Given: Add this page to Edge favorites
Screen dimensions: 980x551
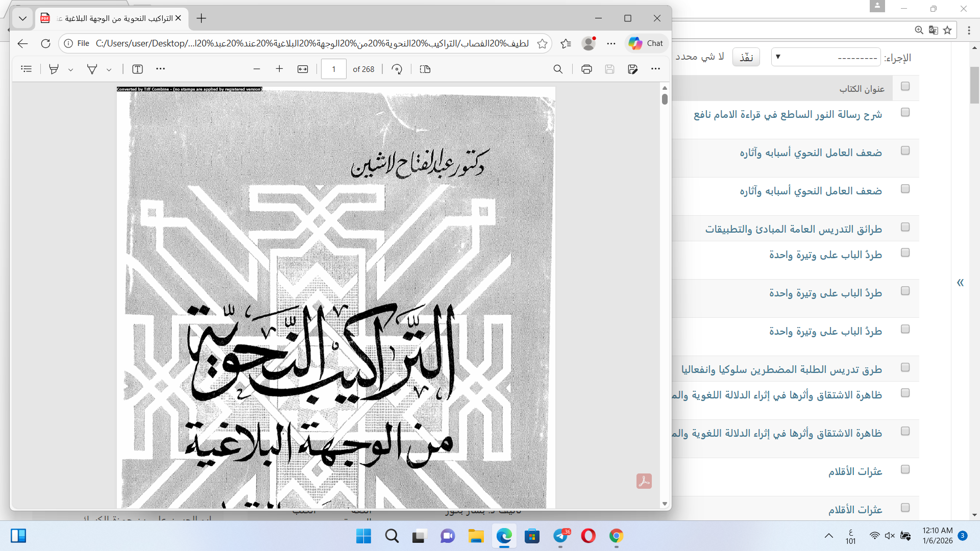Looking at the screenshot, I should click(542, 43).
